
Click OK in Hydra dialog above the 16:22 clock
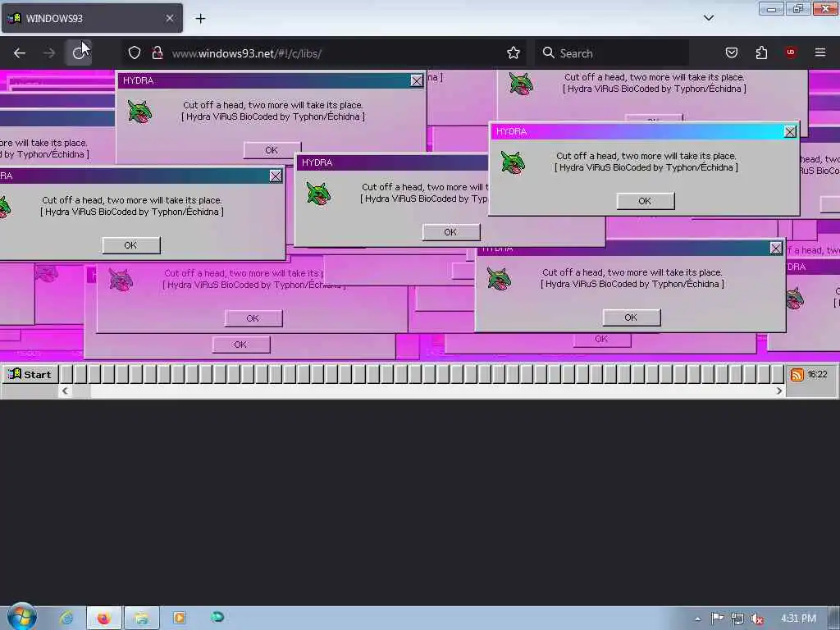click(x=631, y=317)
